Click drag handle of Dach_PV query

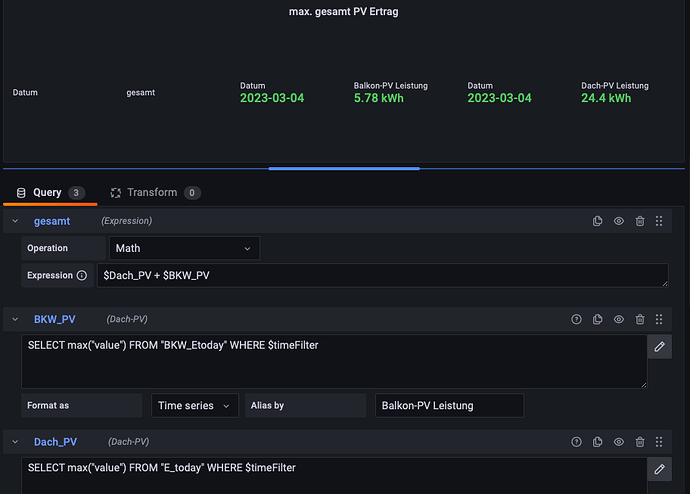coord(659,442)
